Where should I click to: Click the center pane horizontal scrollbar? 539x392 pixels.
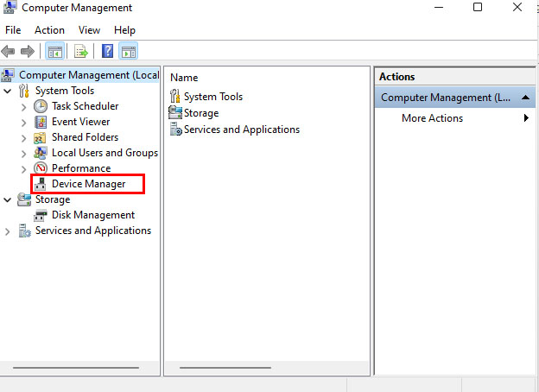click(225, 368)
